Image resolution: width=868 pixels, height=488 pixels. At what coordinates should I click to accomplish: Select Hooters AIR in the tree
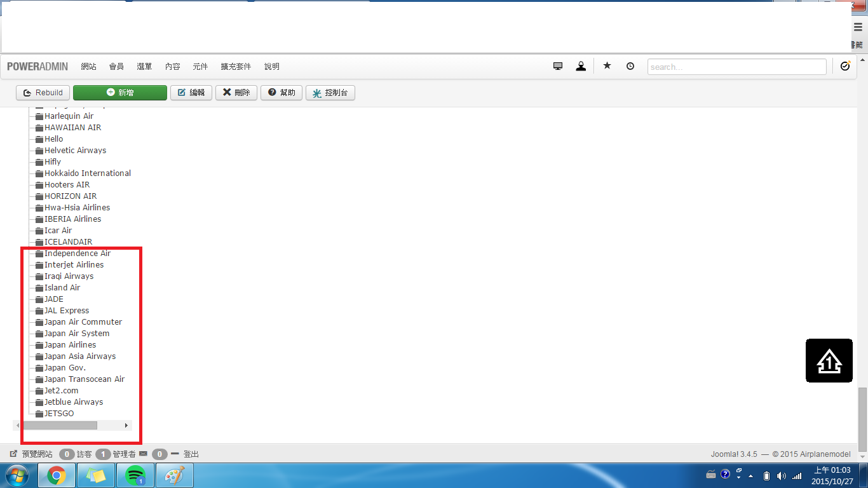point(67,185)
